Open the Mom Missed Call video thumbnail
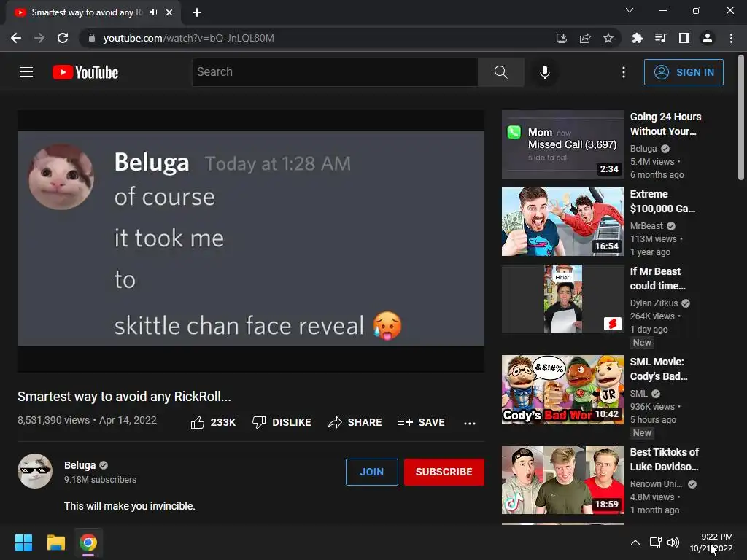Viewport: 747px width, 560px height. pos(562,144)
